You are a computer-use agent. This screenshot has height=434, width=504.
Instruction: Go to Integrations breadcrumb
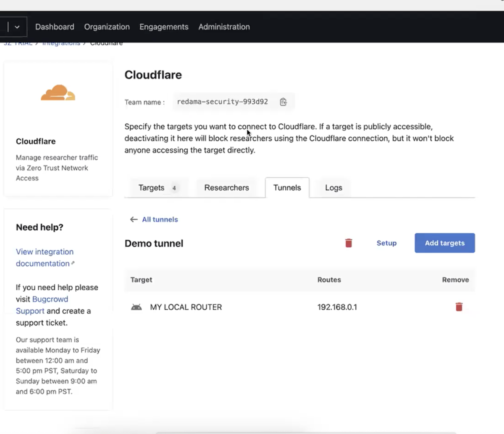pyautogui.click(x=61, y=44)
